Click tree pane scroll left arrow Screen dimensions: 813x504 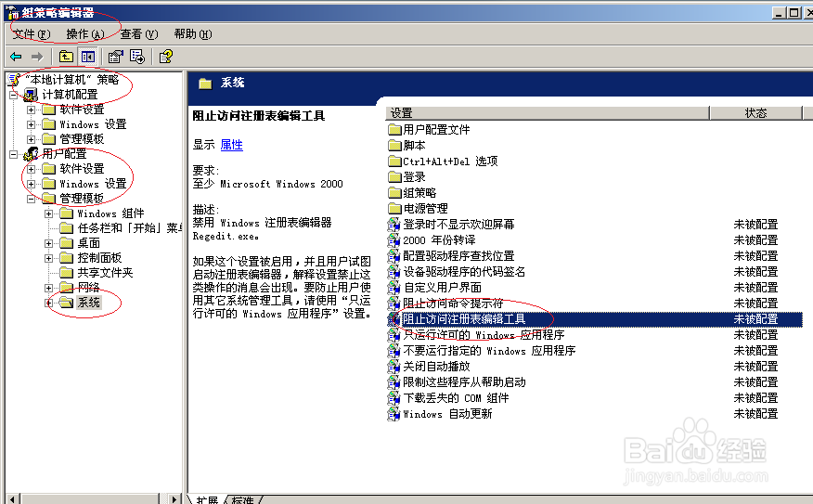pos(13,499)
